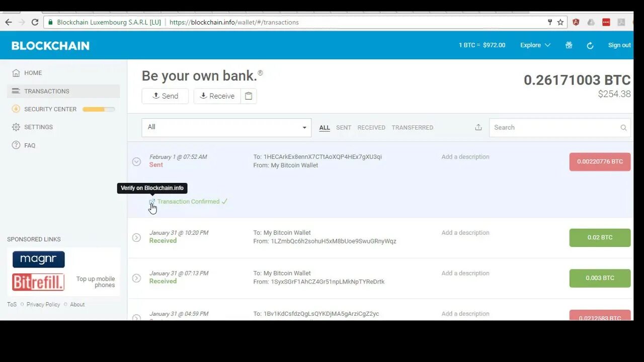This screenshot has height=362, width=644.
Task: Open the ToS link
Action: (12, 305)
